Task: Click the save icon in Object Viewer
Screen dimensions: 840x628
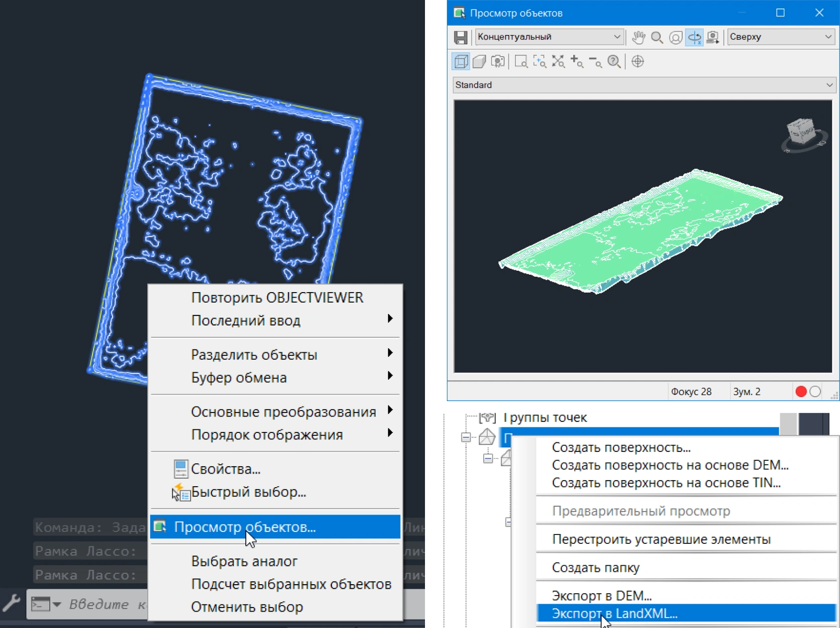Action: pyautogui.click(x=460, y=37)
